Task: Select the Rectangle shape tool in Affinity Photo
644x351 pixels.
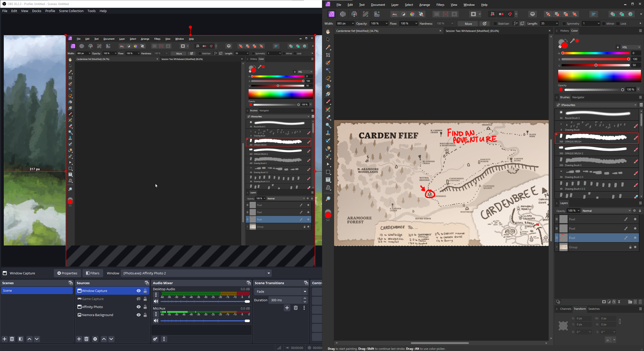Action: pyautogui.click(x=328, y=172)
